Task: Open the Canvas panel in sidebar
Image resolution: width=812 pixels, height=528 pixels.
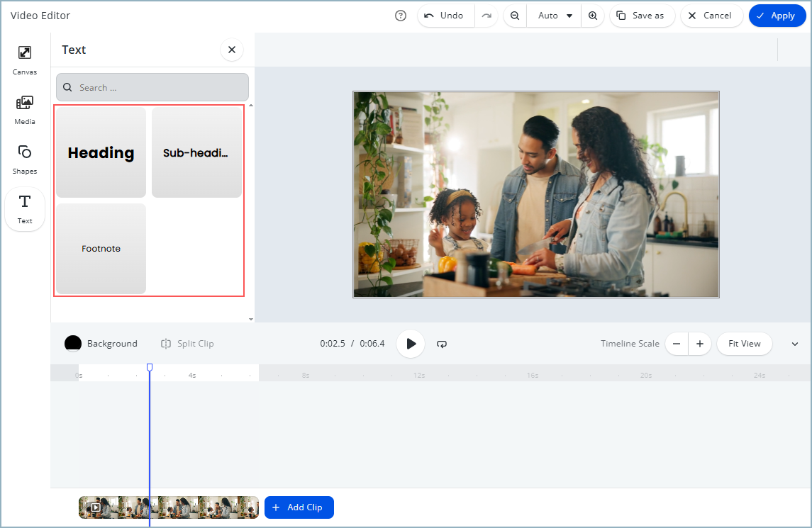Action: (25, 60)
